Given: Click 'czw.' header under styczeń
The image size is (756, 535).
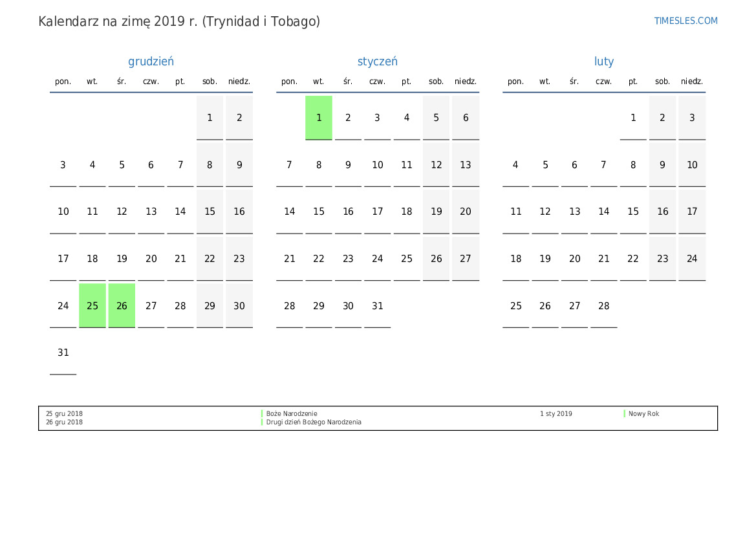Looking at the screenshot, I should [378, 82].
